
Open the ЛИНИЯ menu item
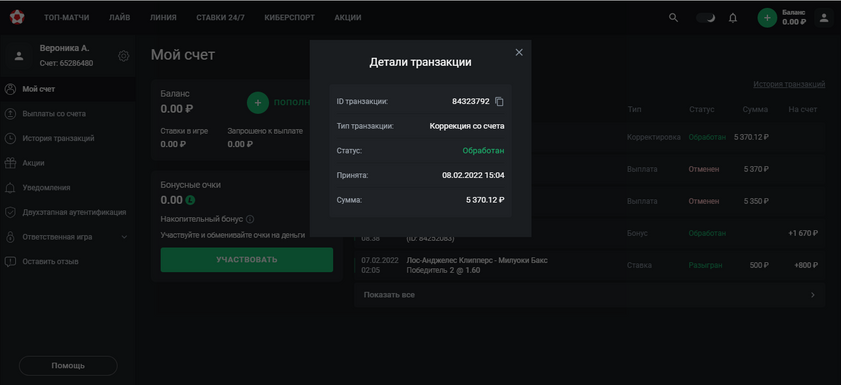(163, 18)
